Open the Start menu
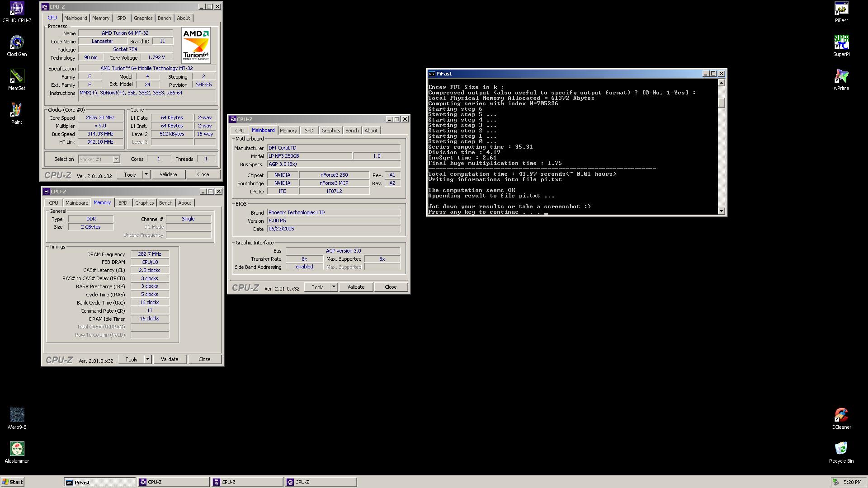This screenshot has width=868, height=488. [12, 482]
